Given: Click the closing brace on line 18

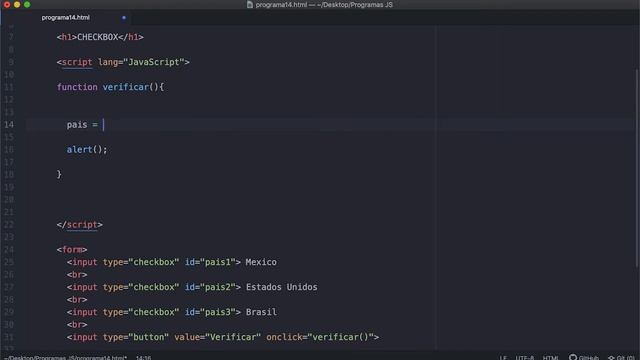Looking at the screenshot, I should point(59,174).
